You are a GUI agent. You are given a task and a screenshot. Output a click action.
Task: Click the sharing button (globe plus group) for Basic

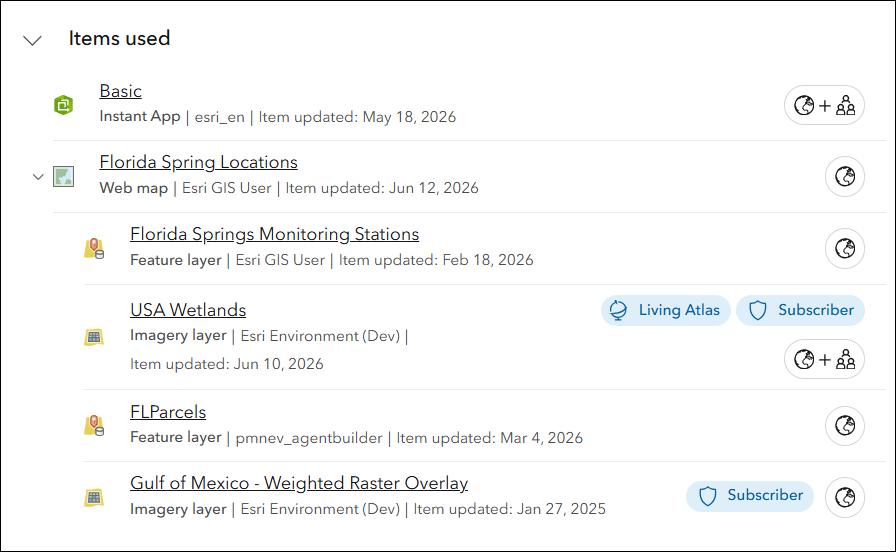coord(824,106)
